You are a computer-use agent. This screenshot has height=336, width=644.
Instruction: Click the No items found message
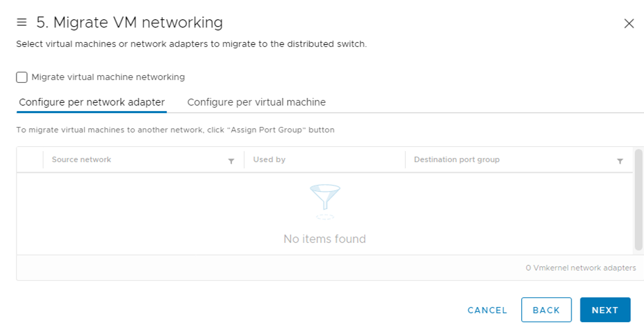324,239
